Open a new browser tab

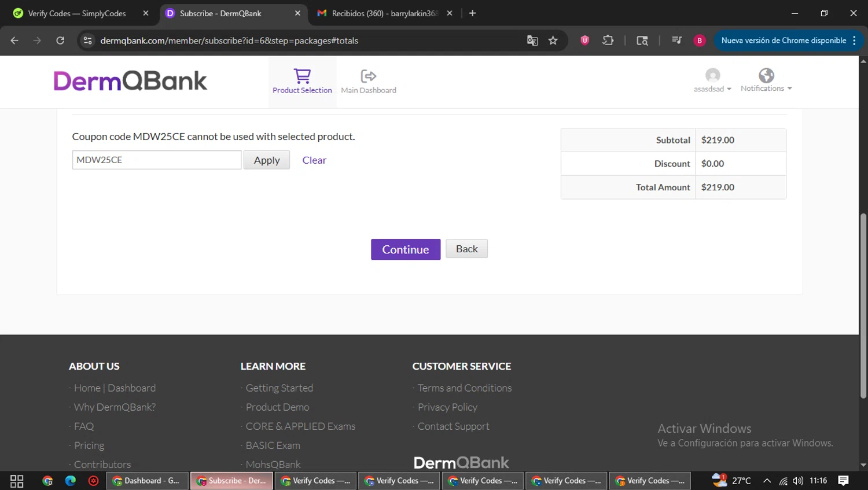click(x=473, y=13)
